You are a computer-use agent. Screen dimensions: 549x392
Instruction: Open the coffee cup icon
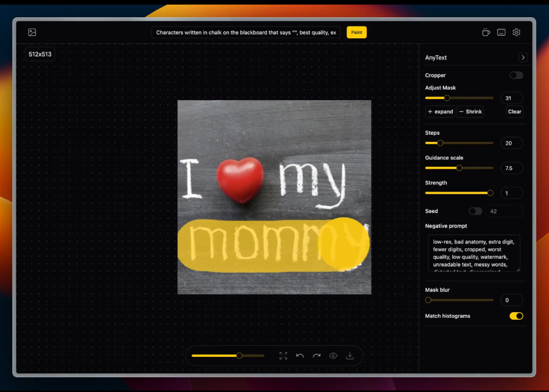(486, 33)
